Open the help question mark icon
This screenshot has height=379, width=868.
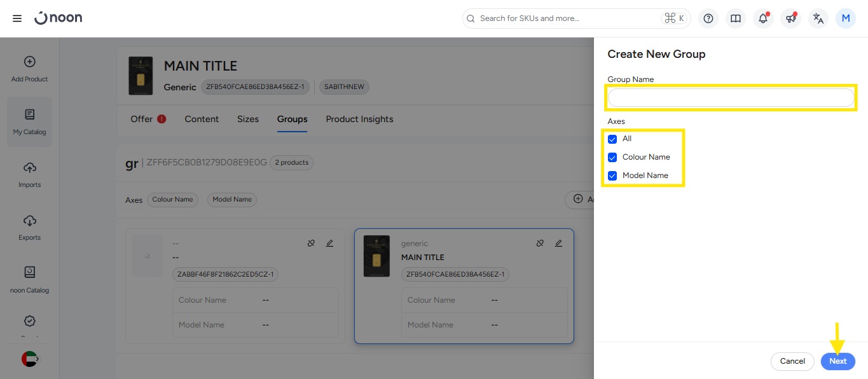click(708, 18)
